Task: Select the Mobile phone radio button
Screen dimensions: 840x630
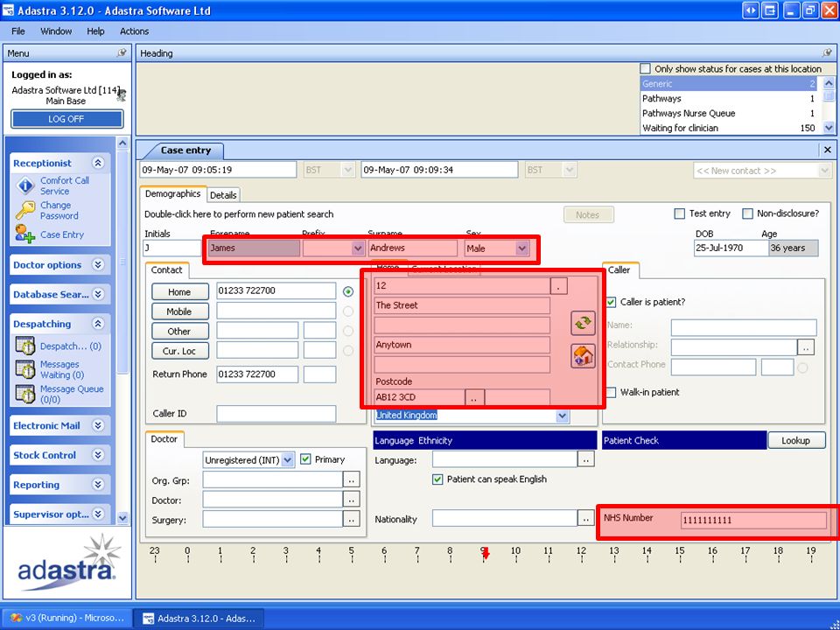Action: (348, 311)
